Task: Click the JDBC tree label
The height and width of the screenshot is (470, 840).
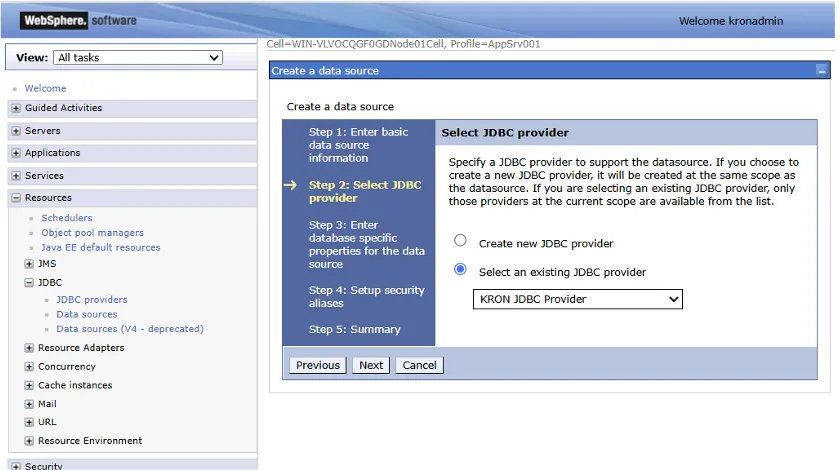Action: pyautogui.click(x=50, y=282)
